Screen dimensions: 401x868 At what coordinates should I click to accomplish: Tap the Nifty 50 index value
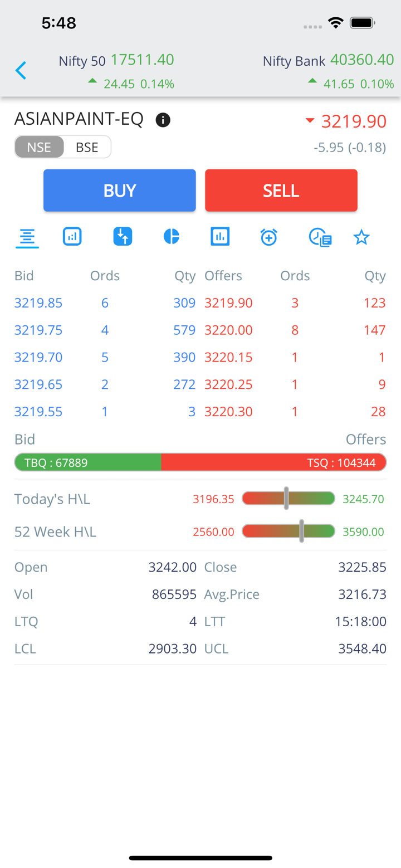142,60
